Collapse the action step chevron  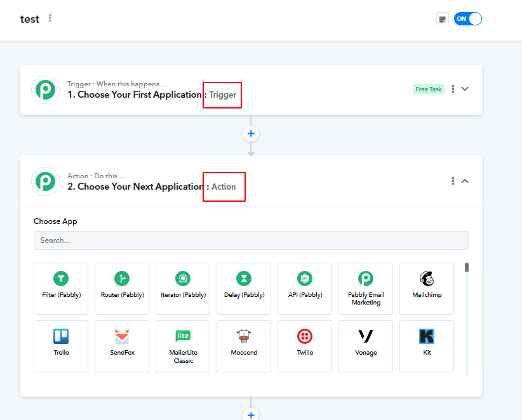point(465,181)
